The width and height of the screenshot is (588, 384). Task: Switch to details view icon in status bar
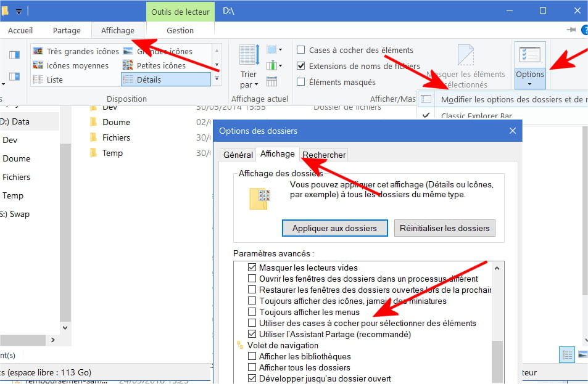pyautogui.click(x=566, y=354)
